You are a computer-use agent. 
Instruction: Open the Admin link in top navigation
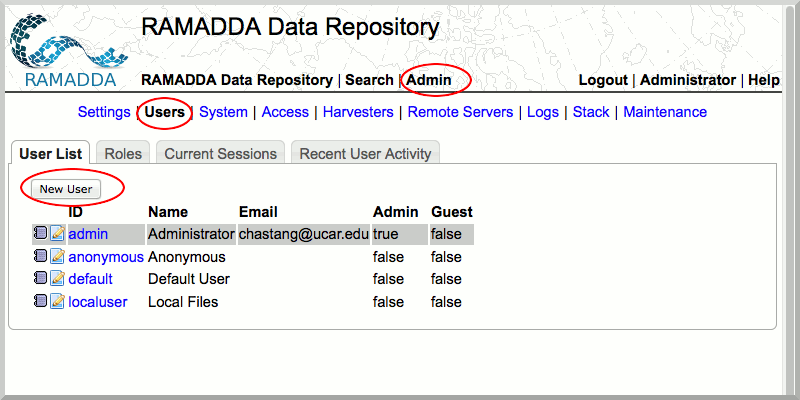[x=428, y=80]
